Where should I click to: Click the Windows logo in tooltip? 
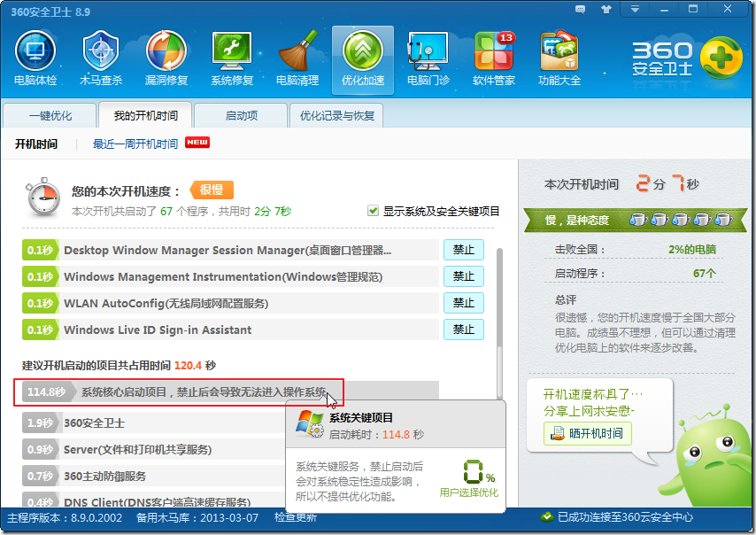point(309,423)
